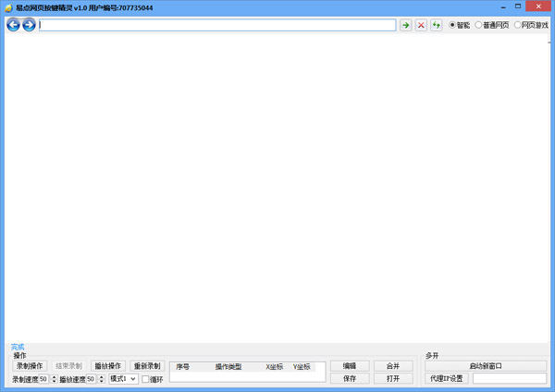Click the 保存 save button
Screen dimensions: 555x392
[x=350, y=378]
